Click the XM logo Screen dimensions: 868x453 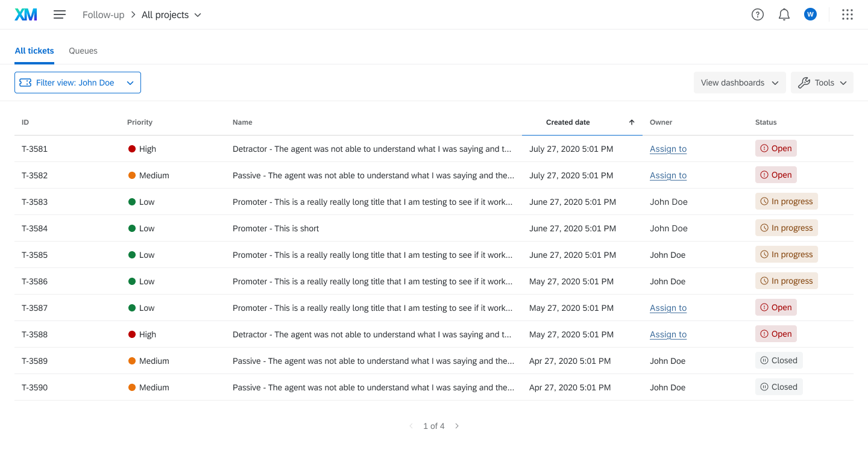point(26,14)
